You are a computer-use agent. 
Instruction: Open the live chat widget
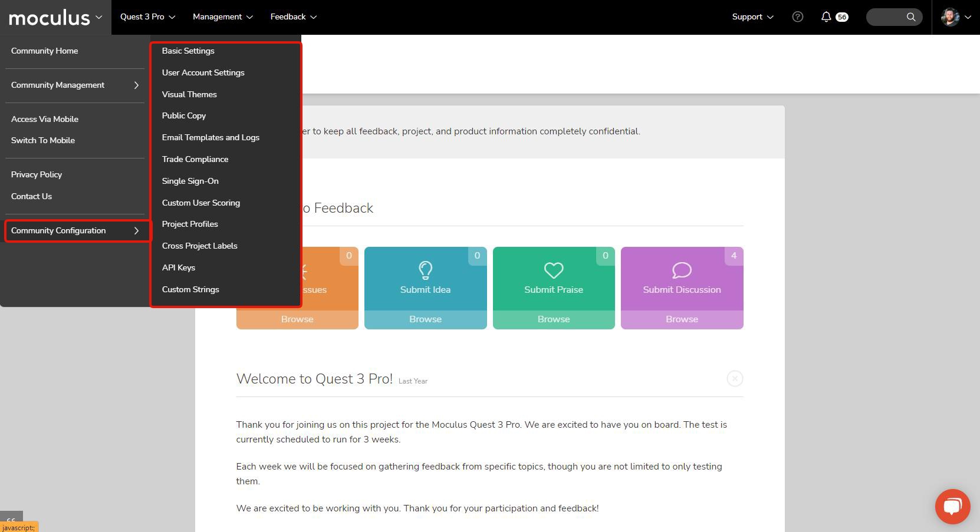[x=952, y=506]
